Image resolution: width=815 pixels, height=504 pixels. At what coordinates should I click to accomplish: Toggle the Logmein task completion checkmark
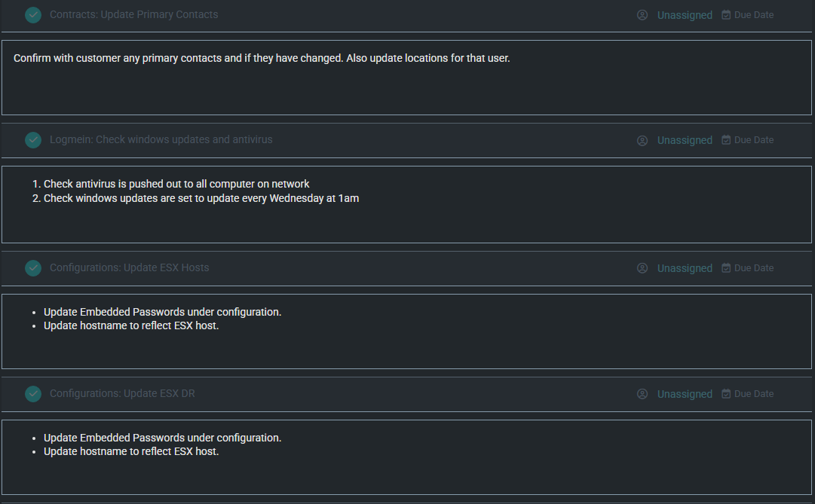coord(33,140)
